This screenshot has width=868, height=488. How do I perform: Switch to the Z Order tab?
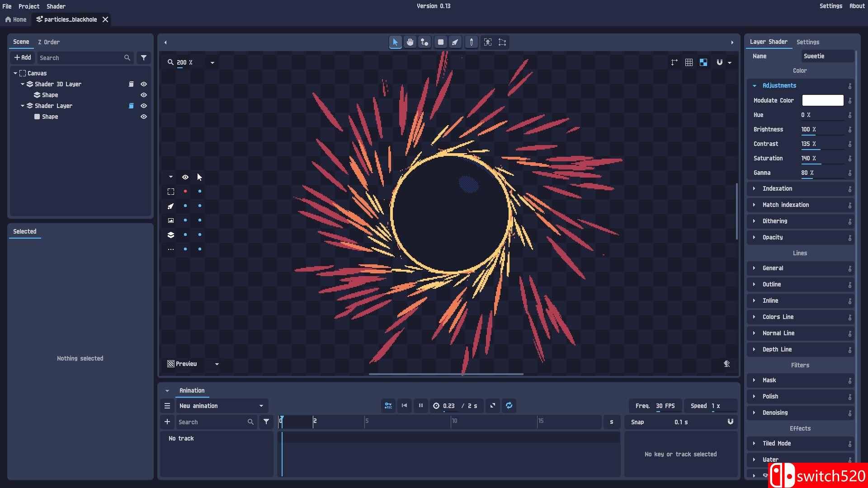pyautogui.click(x=49, y=42)
